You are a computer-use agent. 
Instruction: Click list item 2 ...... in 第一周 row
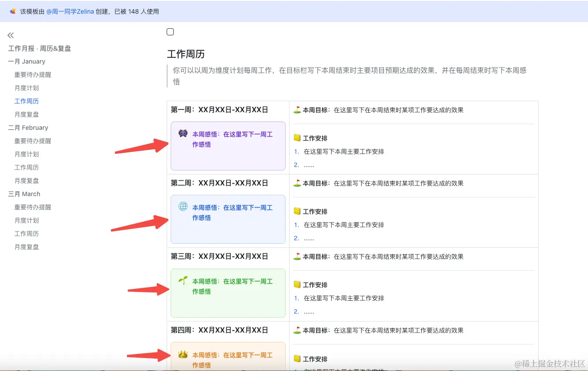309,165
